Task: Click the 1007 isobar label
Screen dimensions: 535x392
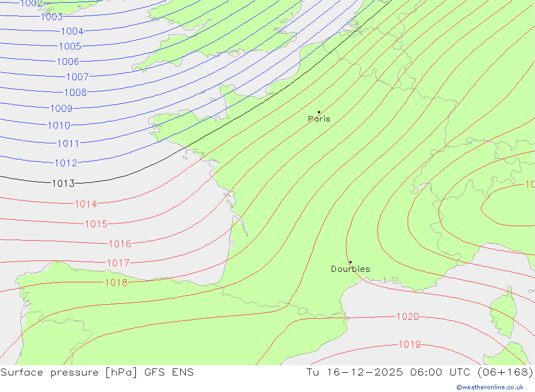Action: (x=78, y=77)
